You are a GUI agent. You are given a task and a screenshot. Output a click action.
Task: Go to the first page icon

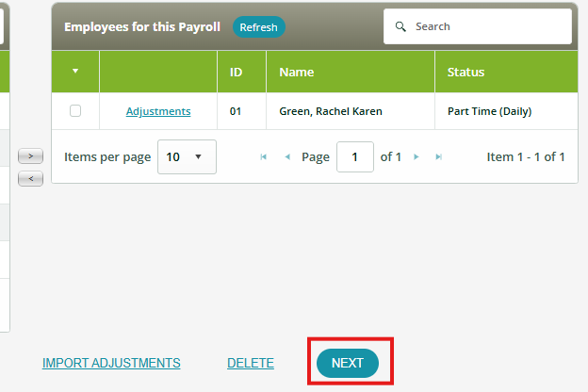263,157
